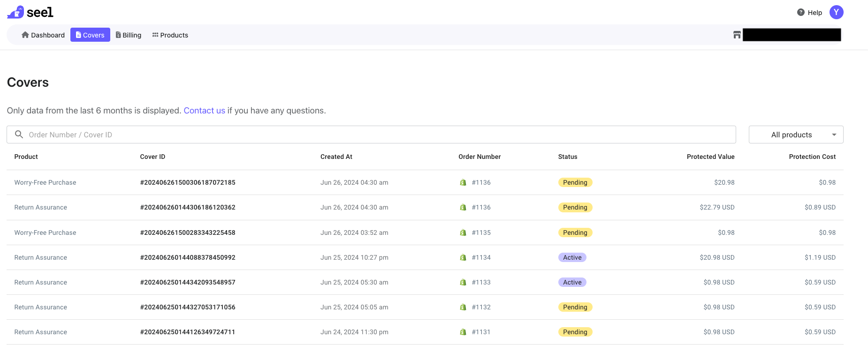Viewport: 868px width, 345px height.
Task: Click the Seel logo icon
Action: coord(15,12)
